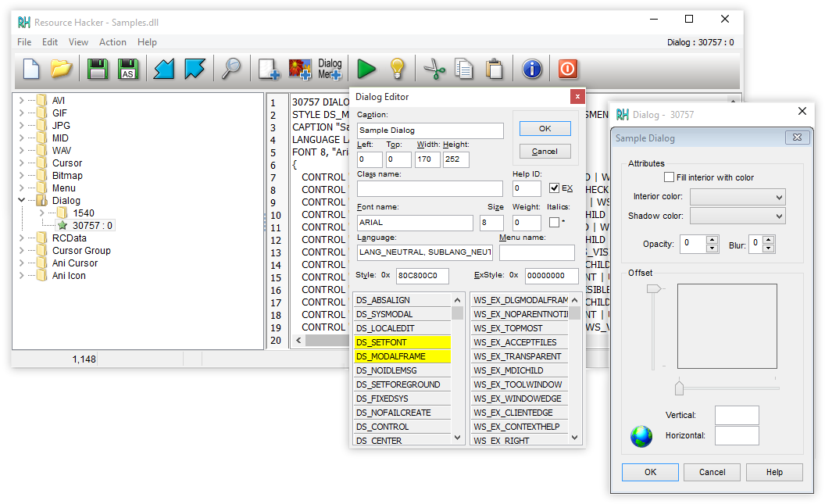Select the 1540 dialog folder
Screen dimensions: 825x504
tap(84, 213)
